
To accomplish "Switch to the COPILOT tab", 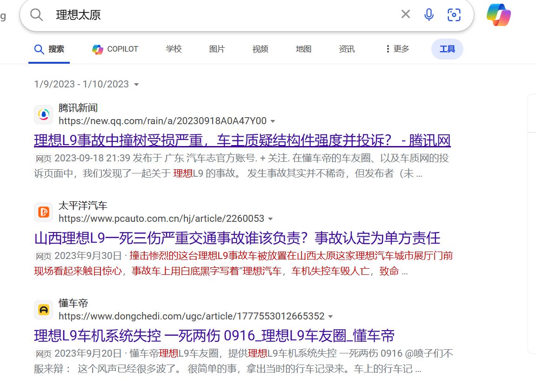I will click(115, 49).
